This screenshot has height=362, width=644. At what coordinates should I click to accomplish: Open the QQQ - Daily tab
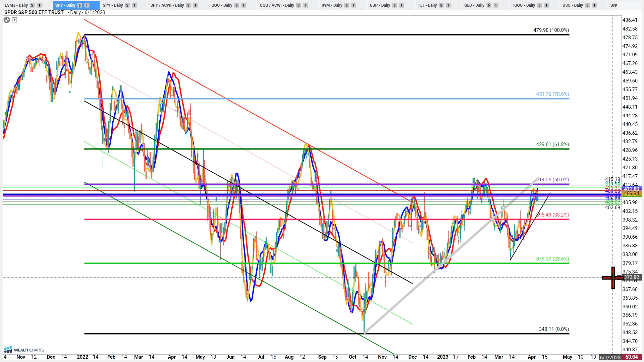[222, 5]
